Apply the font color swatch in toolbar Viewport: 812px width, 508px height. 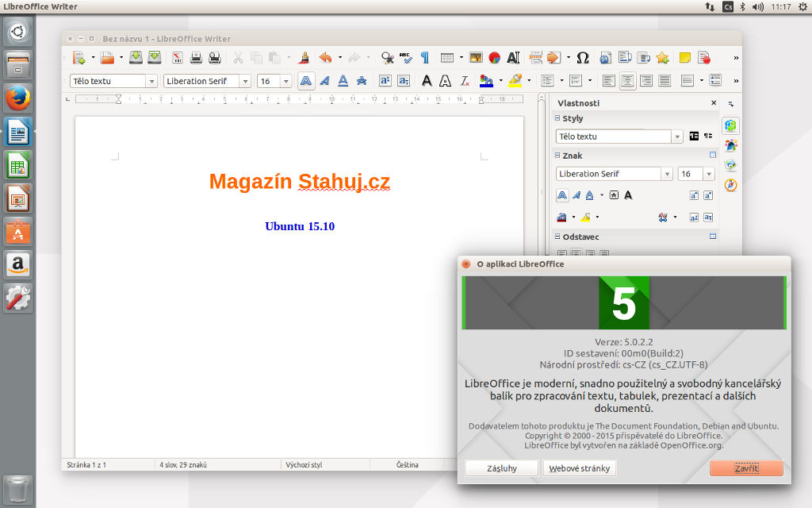[486, 81]
